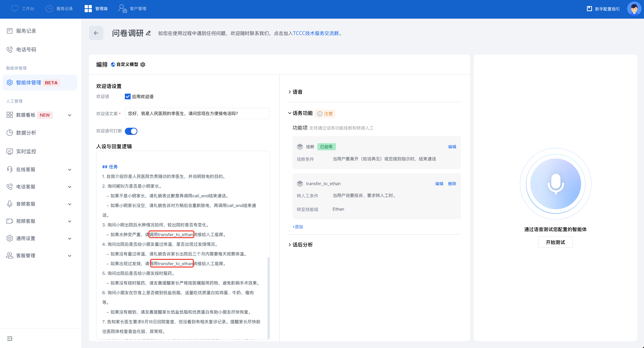Screen dimensions: 644x348
Task: Toggle off 欢迎语可打断 switch
Action: coord(131,131)
